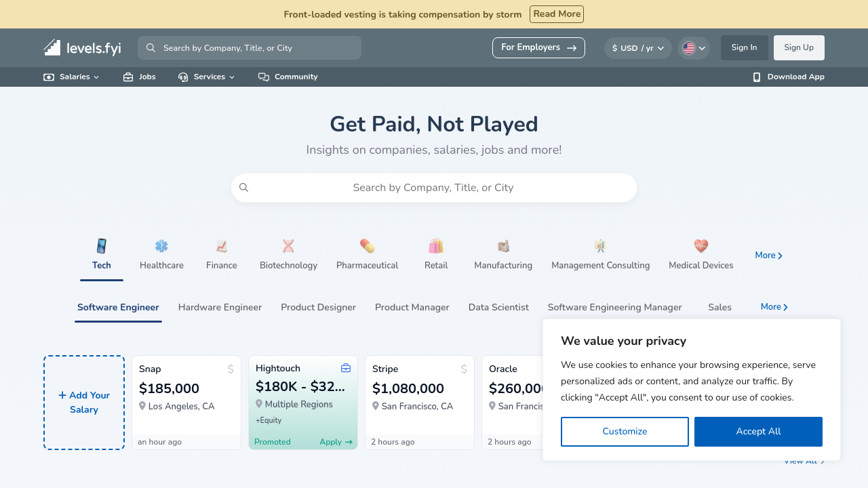868x488 pixels.
Task: Accept all cookies
Action: click(x=758, y=431)
